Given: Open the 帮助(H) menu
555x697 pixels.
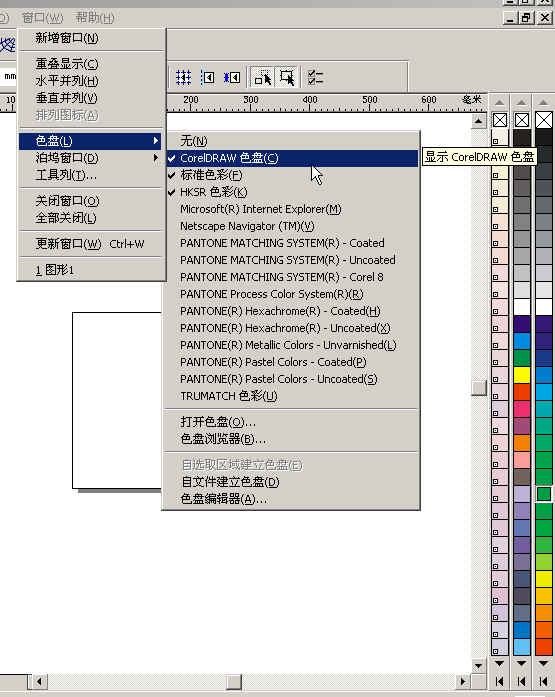Looking at the screenshot, I should click(95, 18).
